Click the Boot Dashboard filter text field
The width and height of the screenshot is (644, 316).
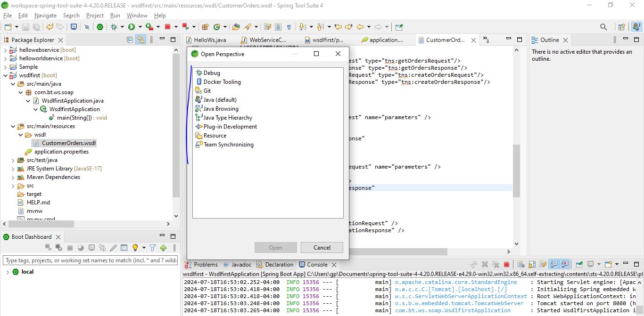pyautogui.click(x=90, y=260)
